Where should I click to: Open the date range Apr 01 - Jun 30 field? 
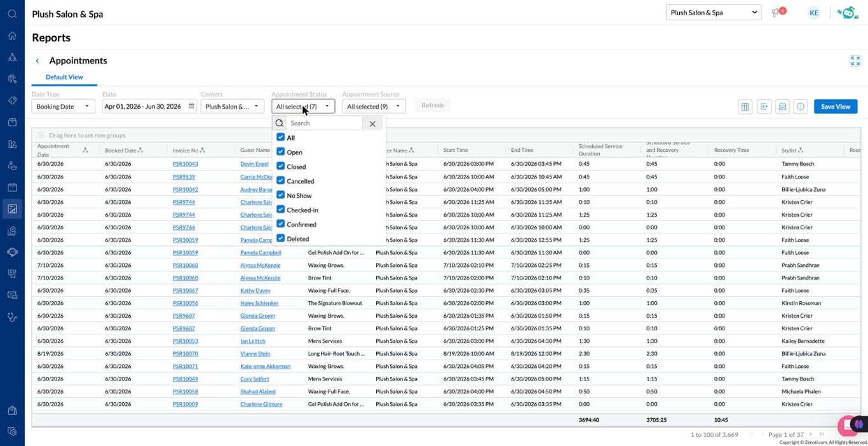pos(149,107)
